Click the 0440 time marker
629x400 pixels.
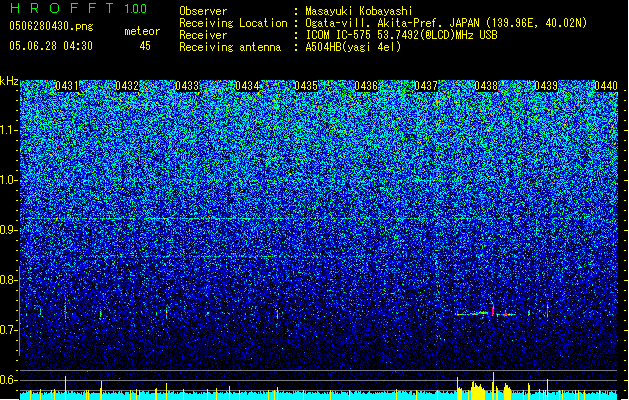click(606, 86)
